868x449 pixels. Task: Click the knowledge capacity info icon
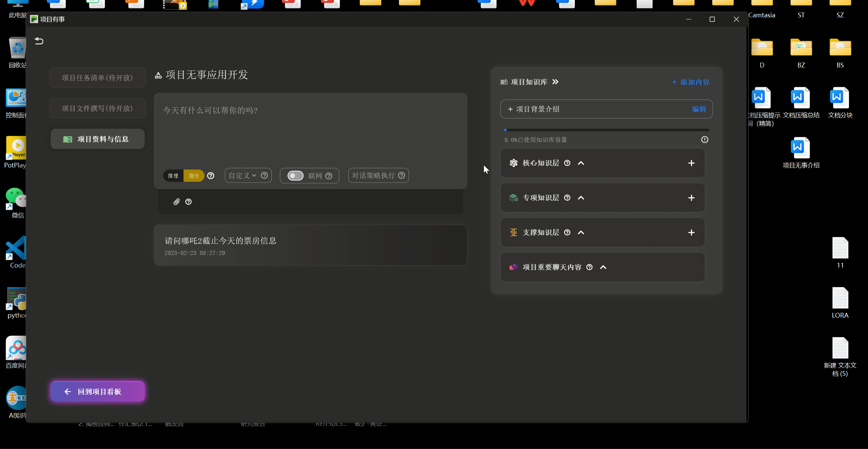tap(705, 140)
